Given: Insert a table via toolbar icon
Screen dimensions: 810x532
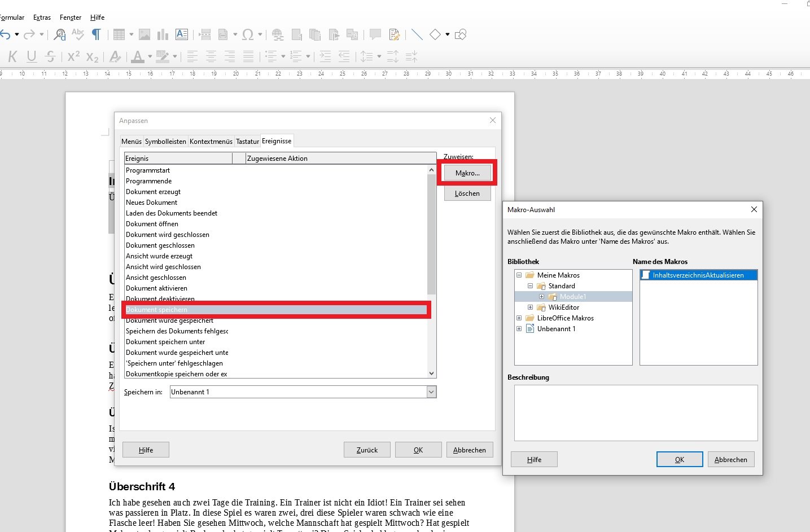Looking at the screenshot, I should tap(119, 35).
